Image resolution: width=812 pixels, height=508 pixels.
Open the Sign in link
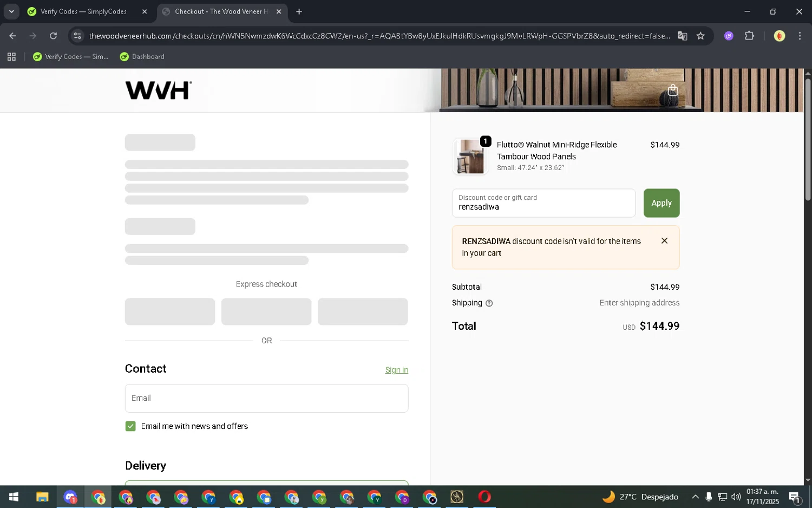[397, 370]
